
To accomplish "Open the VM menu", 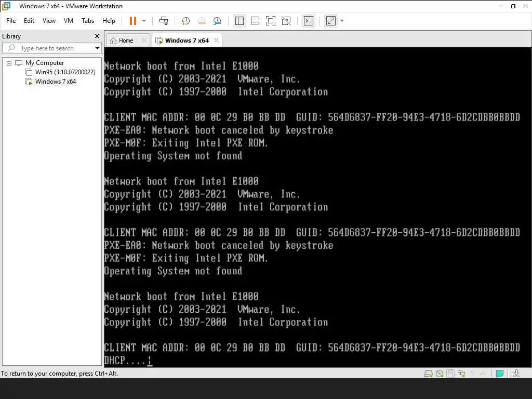I will 69,21.
